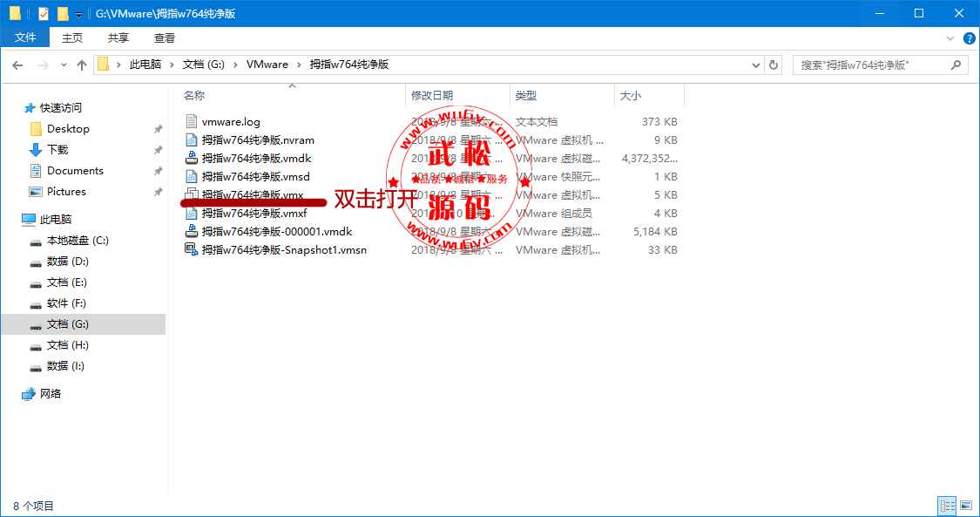
Task: Open the 文件 ribbon tab
Action: tap(25, 37)
